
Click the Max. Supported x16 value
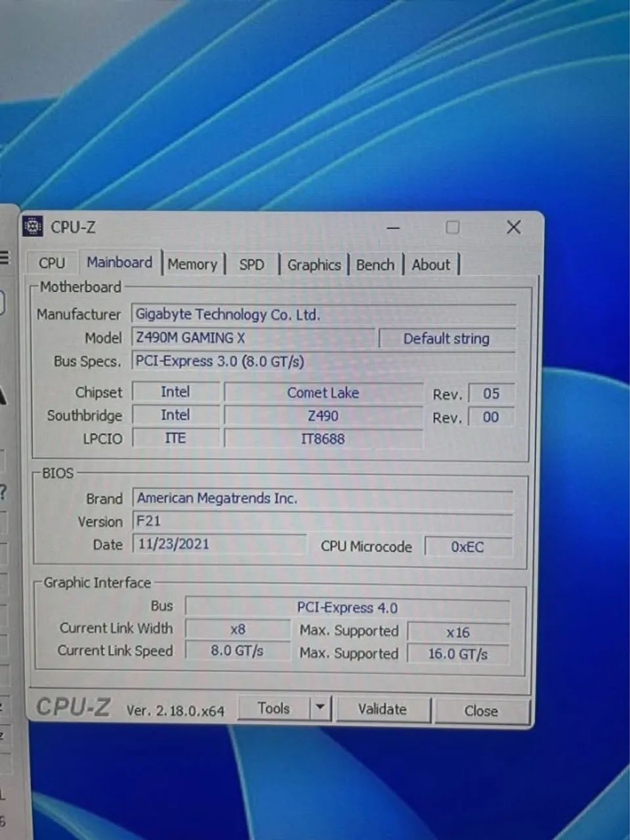459,632
